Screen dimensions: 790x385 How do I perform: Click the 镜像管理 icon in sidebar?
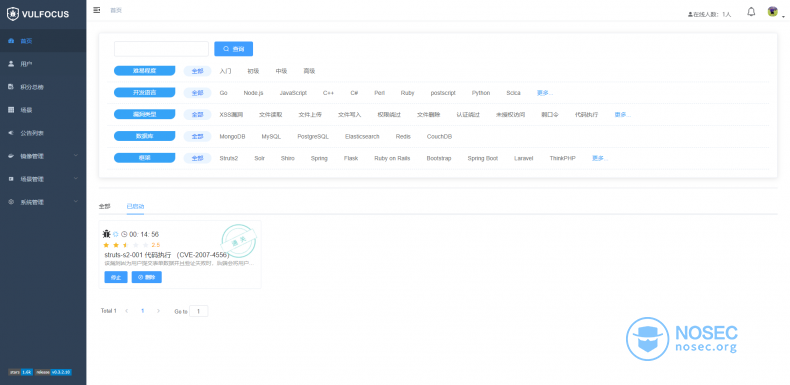[x=11, y=156]
